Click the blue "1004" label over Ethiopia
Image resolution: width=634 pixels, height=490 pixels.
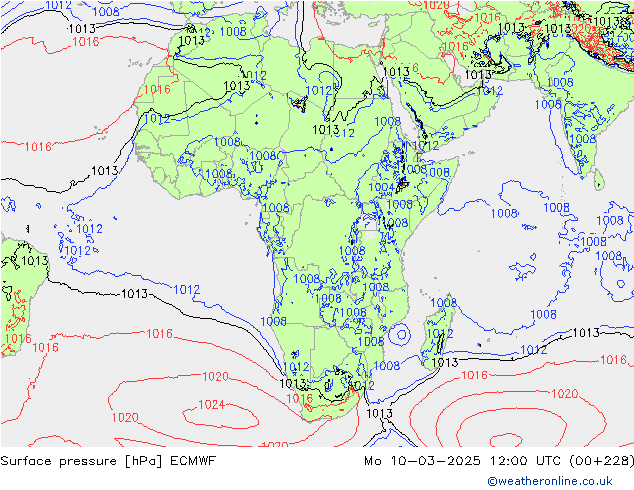(x=382, y=187)
